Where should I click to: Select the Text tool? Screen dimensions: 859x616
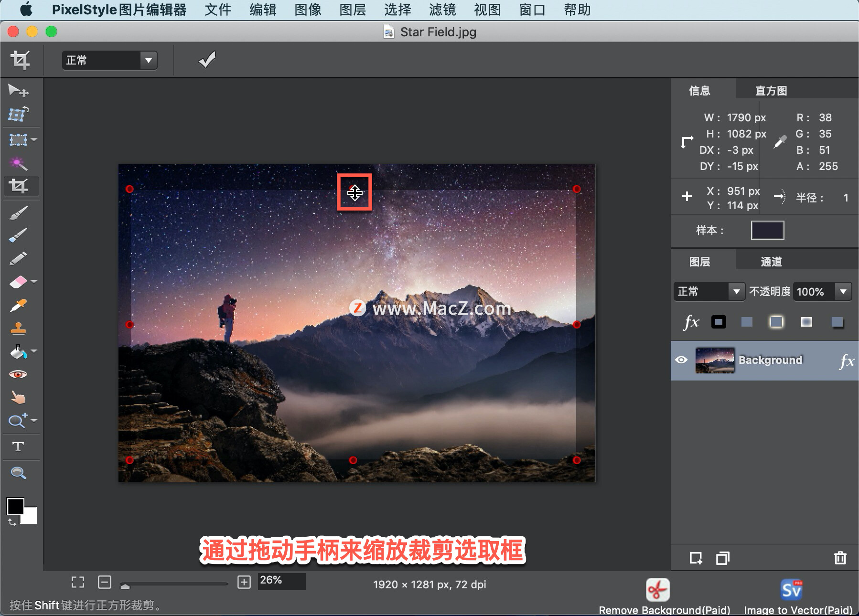pos(18,446)
